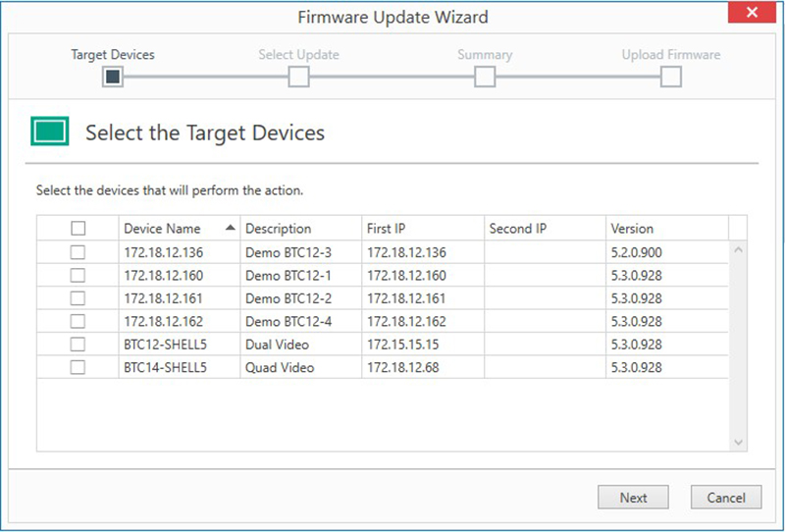Toggle the select-all checkbox in table header

[x=78, y=229]
